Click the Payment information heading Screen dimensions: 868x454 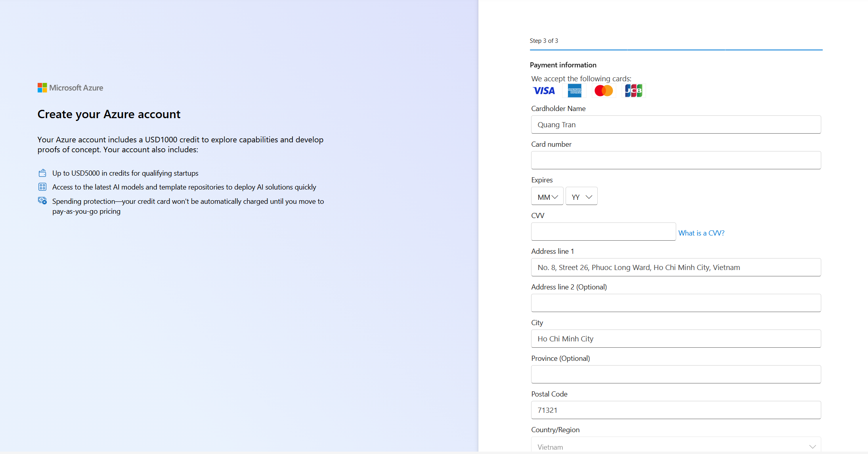563,65
